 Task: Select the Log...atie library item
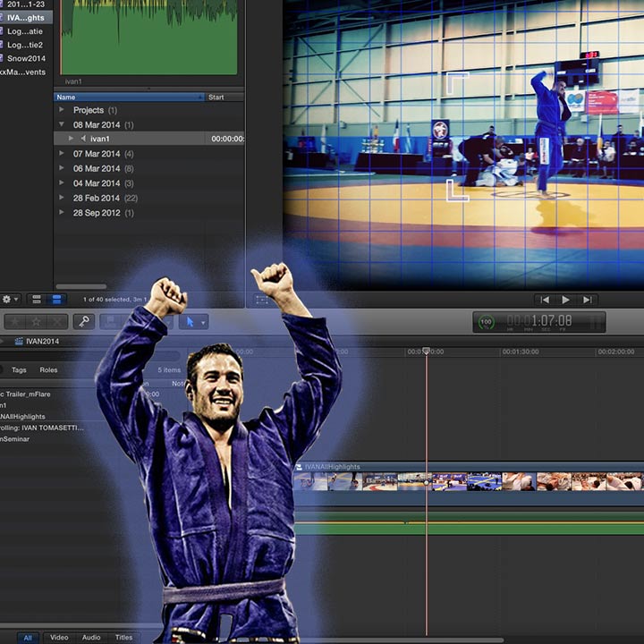click(25, 31)
